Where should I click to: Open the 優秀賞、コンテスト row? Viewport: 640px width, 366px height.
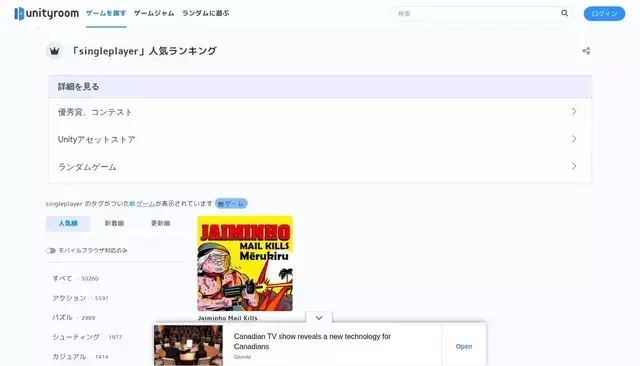[x=320, y=112]
